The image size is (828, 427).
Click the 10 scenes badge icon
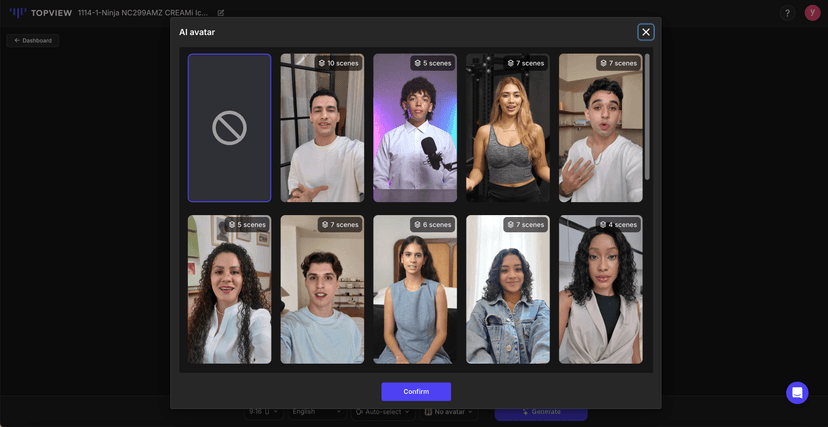pos(323,63)
